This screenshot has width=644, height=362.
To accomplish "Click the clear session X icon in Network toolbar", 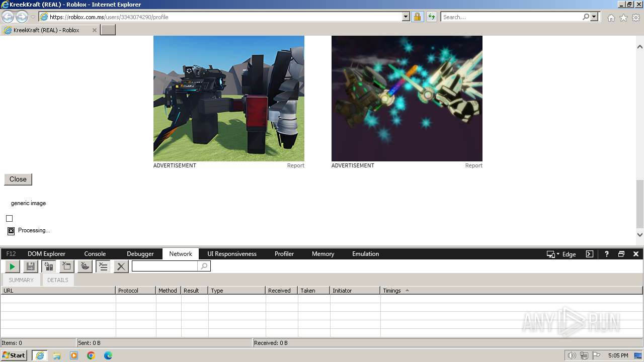I will coord(121,266).
